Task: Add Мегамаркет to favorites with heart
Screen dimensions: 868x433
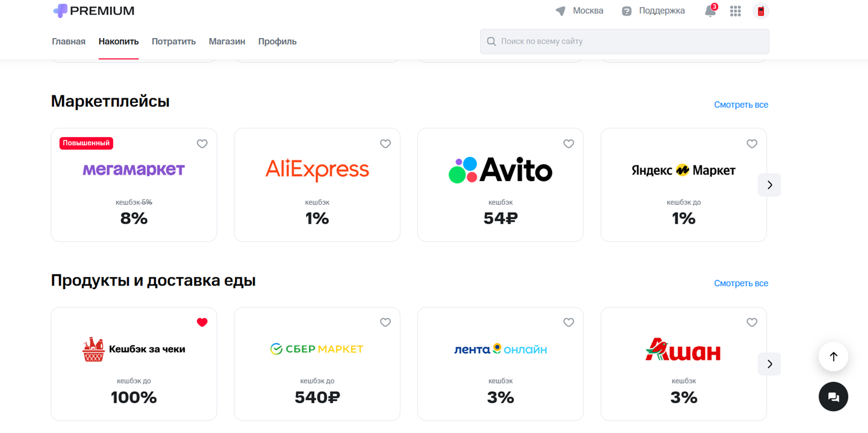Action: coord(202,144)
